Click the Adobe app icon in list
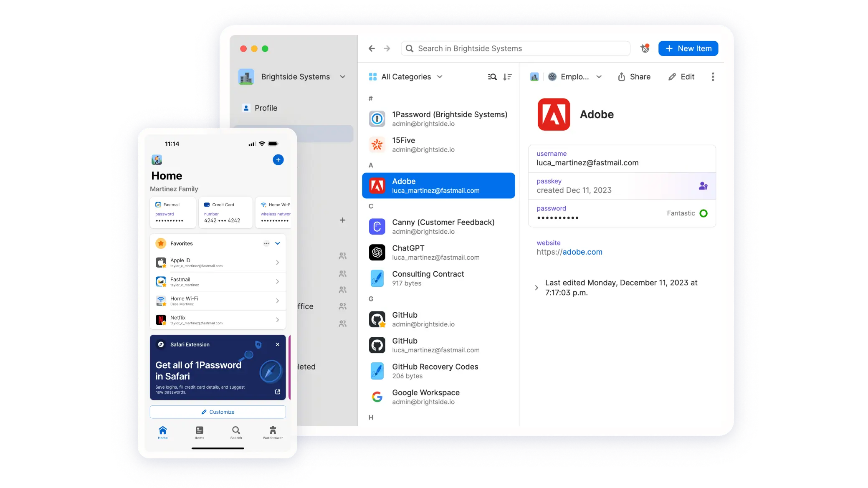This screenshot has width=868, height=488. pos(377,185)
